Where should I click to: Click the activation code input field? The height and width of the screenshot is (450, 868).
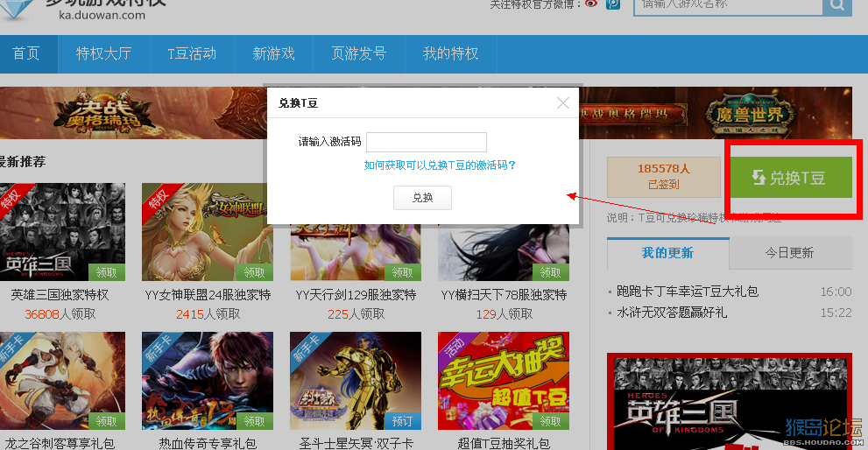(x=427, y=142)
